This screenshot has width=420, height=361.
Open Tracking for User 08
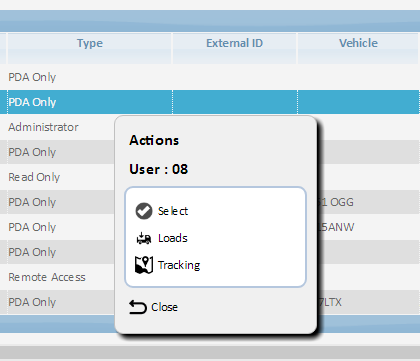click(x=179, y=265)
